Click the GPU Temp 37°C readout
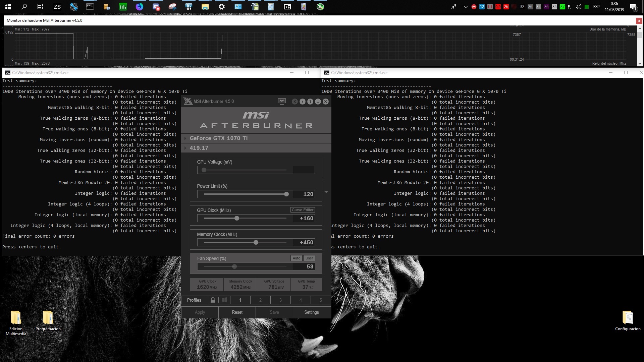The image size is (644, 362). [306, 285]
